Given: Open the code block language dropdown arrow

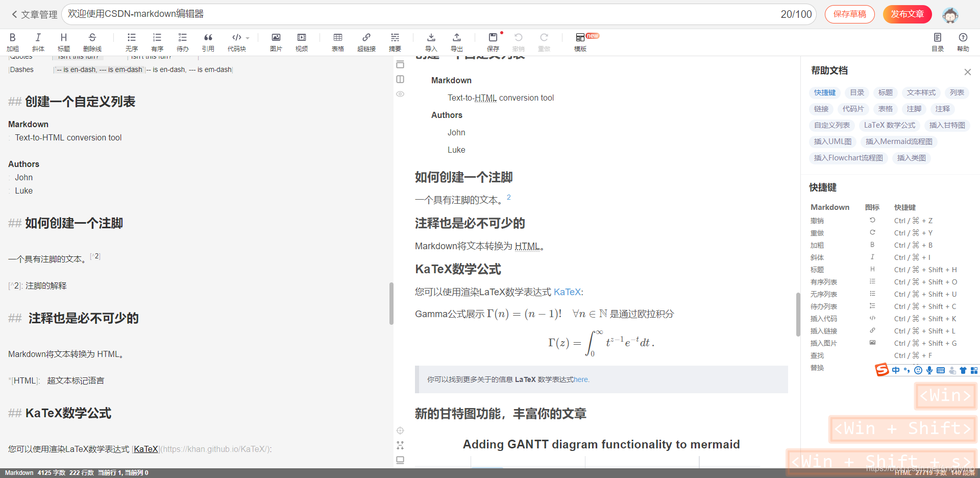Looking at the screenshot, I should 248,38.
